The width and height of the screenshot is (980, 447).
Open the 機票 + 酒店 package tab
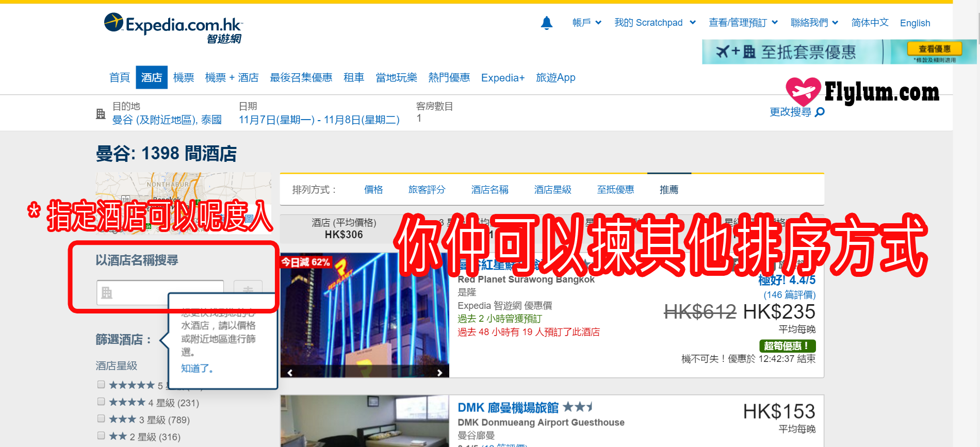[x=232, y=77]
